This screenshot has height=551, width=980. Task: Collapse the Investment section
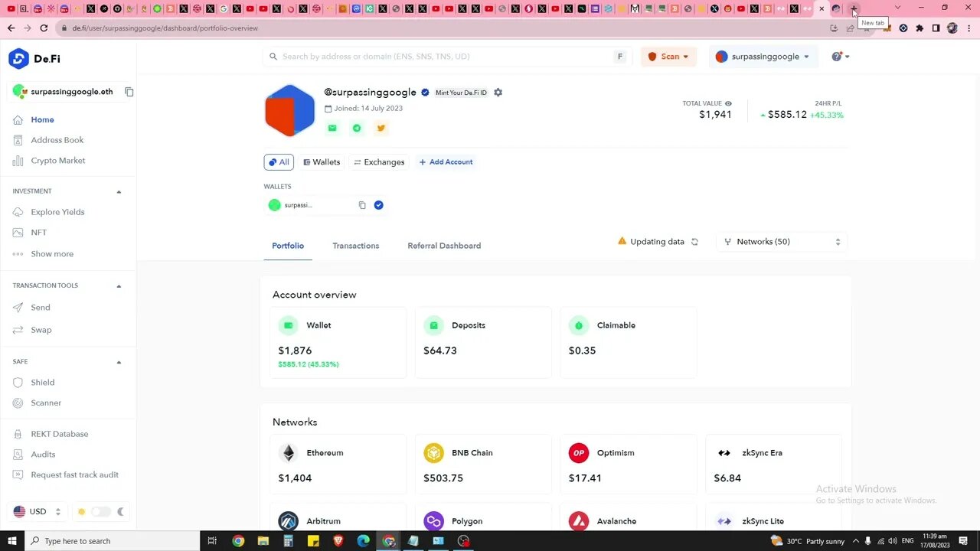[x=119, y=191]
